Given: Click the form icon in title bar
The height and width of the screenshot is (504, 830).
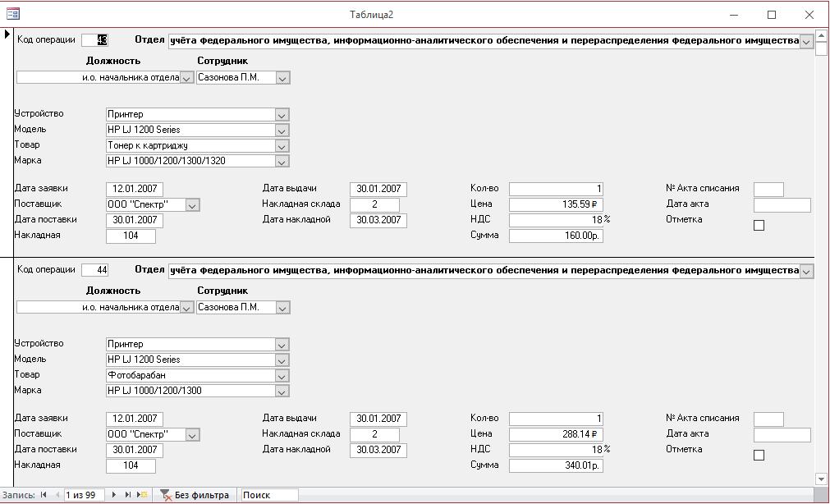Looking at the screenshot, I should point(12,14).
